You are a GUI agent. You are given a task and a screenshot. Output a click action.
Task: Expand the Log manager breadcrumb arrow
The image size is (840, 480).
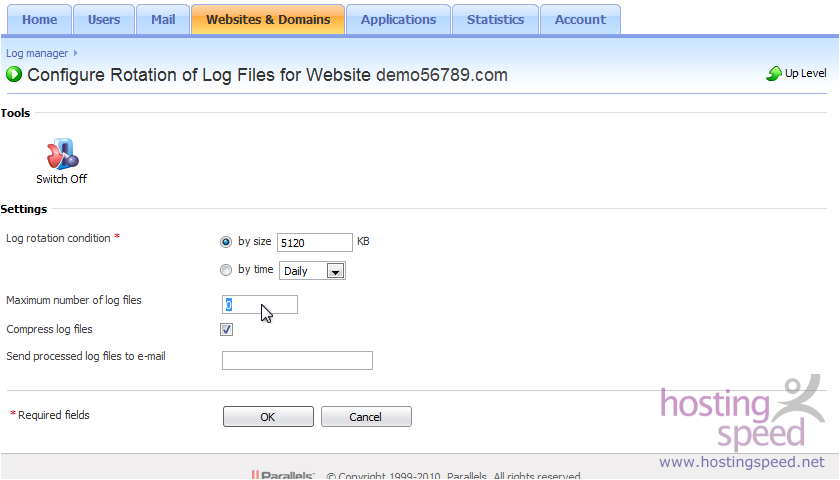75,52
